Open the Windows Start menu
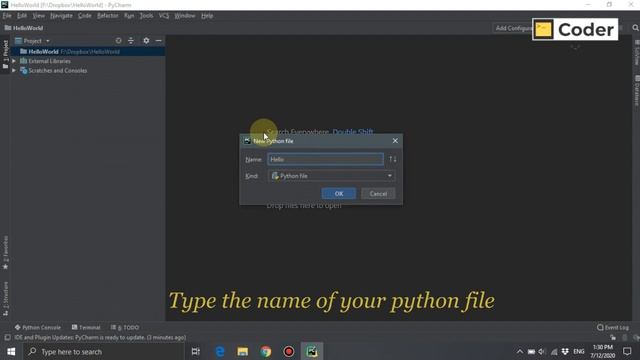This screenshot has height=360, width=640. click(x=11, y=351)
